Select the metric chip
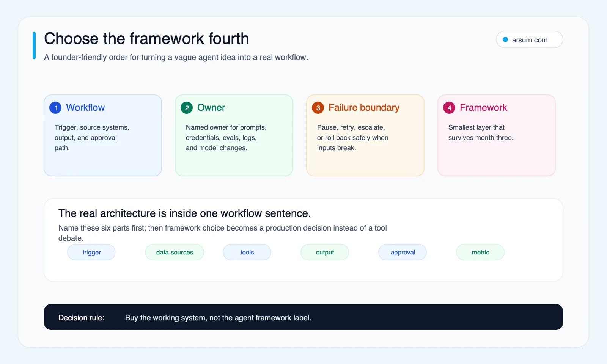 coord(480,252)
